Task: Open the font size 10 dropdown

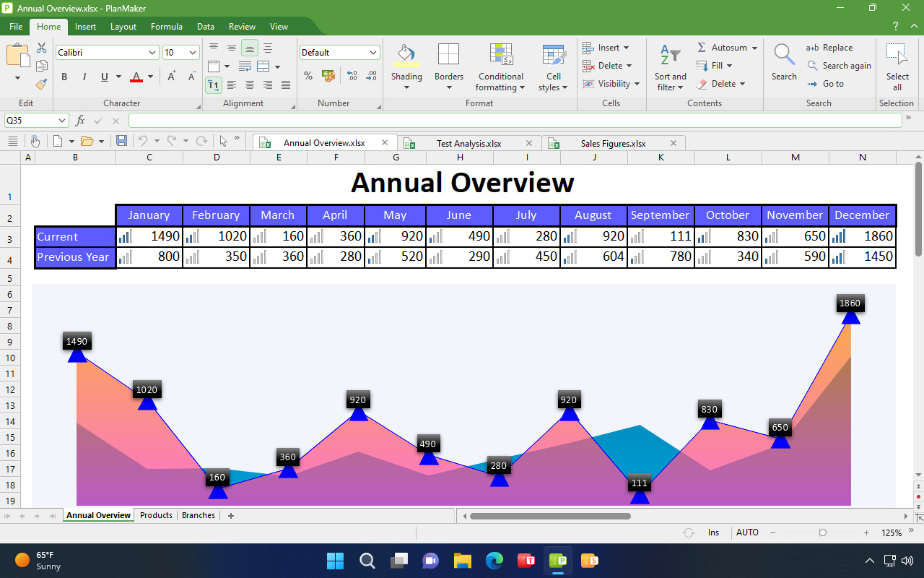Action: pos(193,53)
